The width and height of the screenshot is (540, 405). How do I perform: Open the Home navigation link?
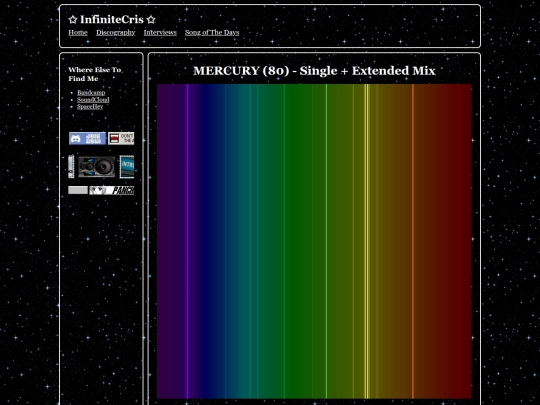[x=78, y=32]
